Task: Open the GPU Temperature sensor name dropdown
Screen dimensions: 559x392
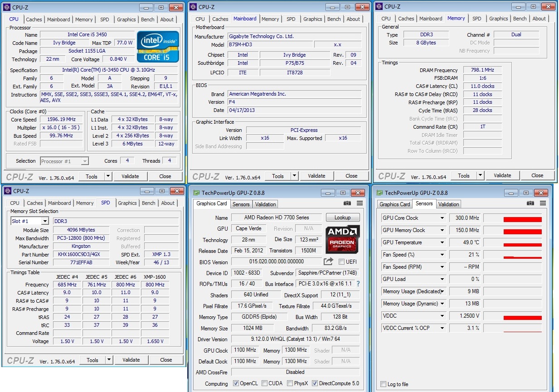Action: 442,242
